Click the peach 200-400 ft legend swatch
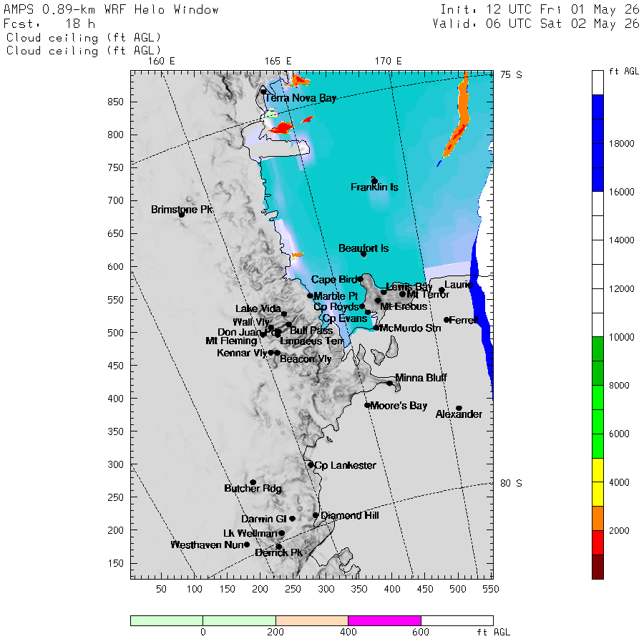Screen dimensions: 644x644 coord(312,620)
